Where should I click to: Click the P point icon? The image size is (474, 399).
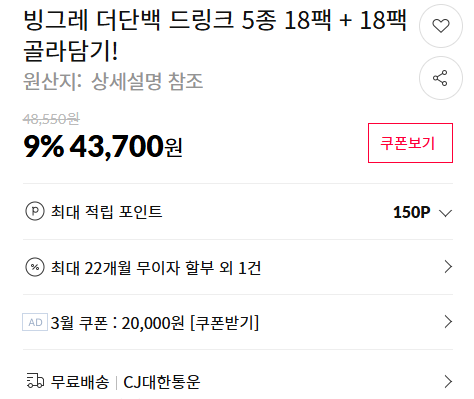[x=35, y=211]
